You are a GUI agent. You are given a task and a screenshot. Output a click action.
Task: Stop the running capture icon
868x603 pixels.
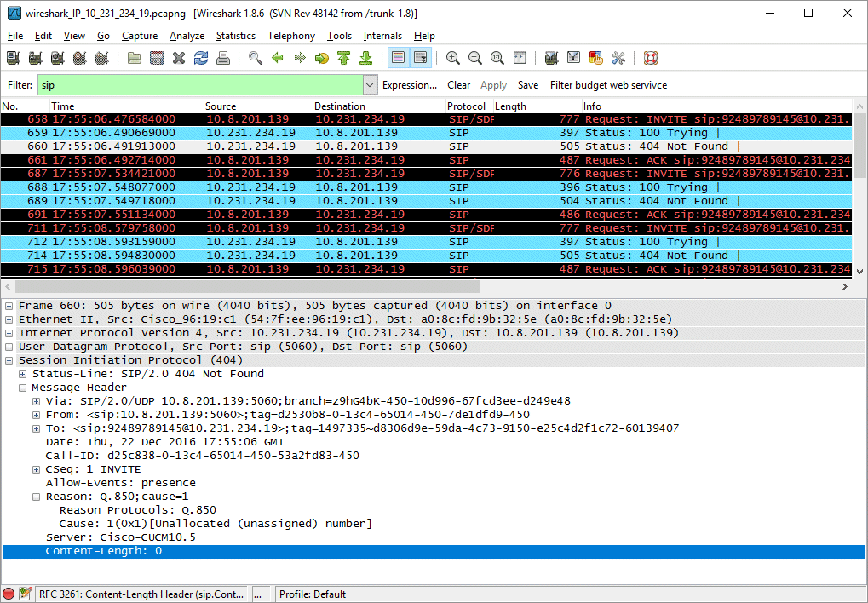pyautogui.click(x=80, y=58)
